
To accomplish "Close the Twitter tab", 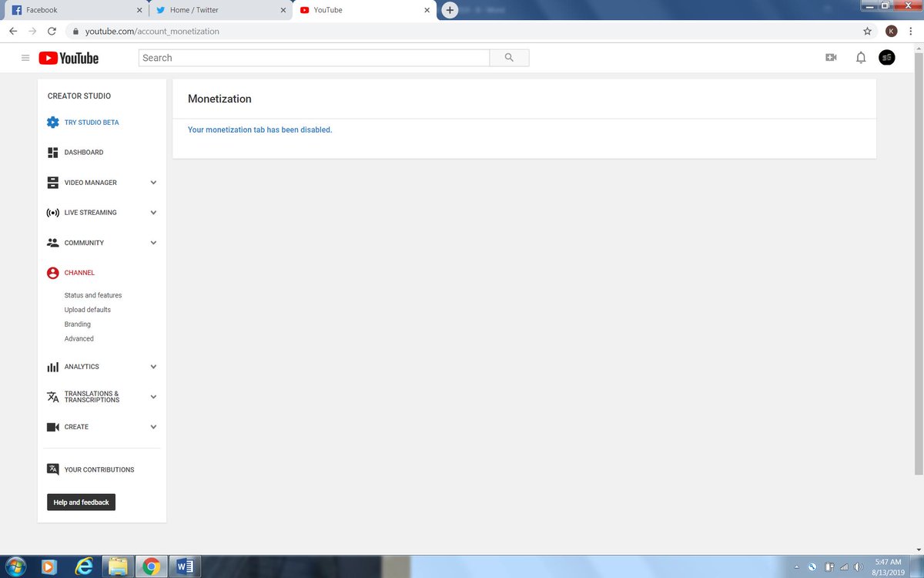I will coord(283,11).
